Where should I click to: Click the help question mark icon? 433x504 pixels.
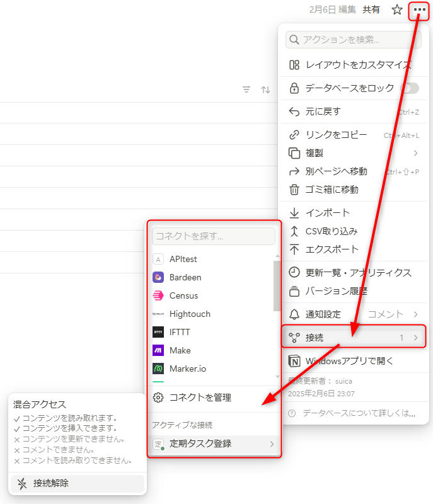tap(292, 413)
